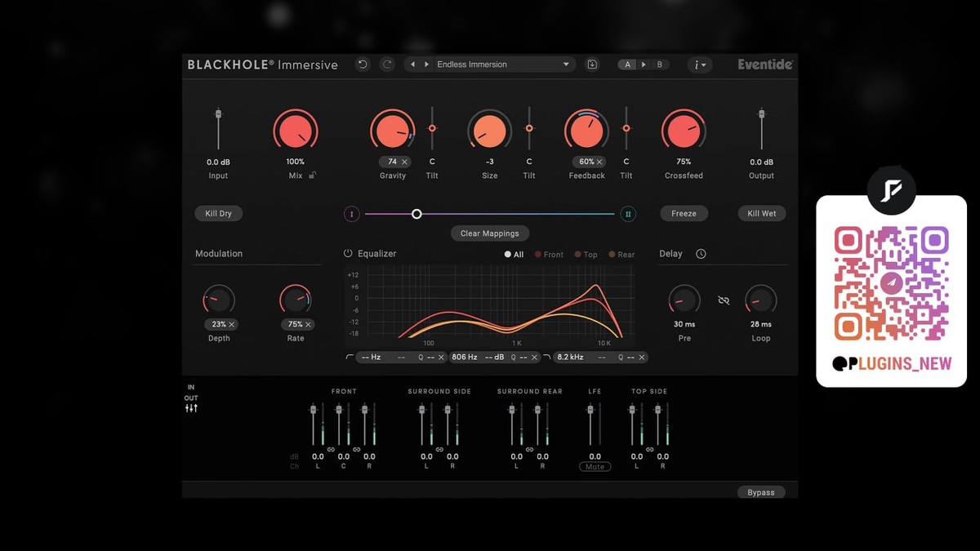Click the high-cut filter shape icon

point(547,357)
